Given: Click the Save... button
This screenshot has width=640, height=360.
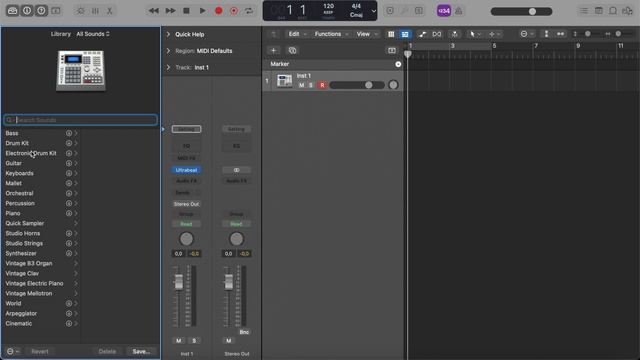Looking at the screenshot, I should (x=141, y=351).
